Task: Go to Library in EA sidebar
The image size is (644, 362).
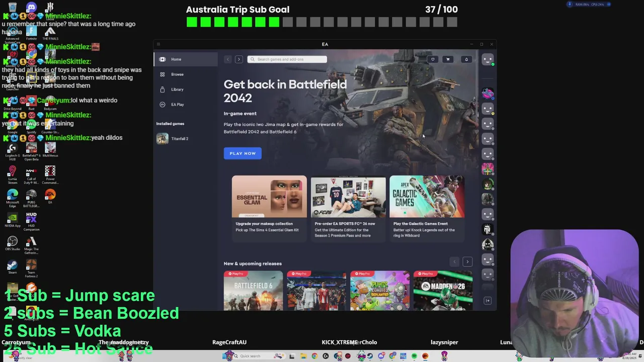Action: pos(185,89)
